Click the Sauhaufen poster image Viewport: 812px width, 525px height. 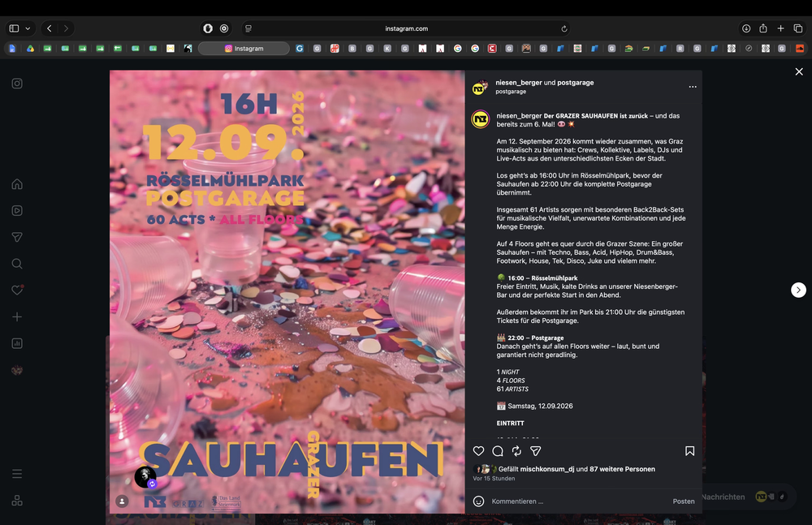click(x=287, y=291)
